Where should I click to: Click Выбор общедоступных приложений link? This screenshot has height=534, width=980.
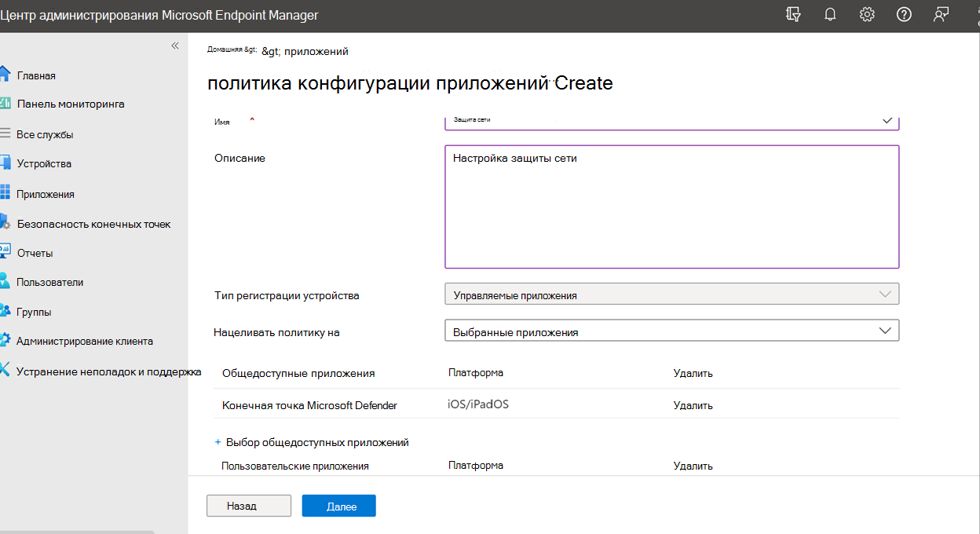[312, 442]
